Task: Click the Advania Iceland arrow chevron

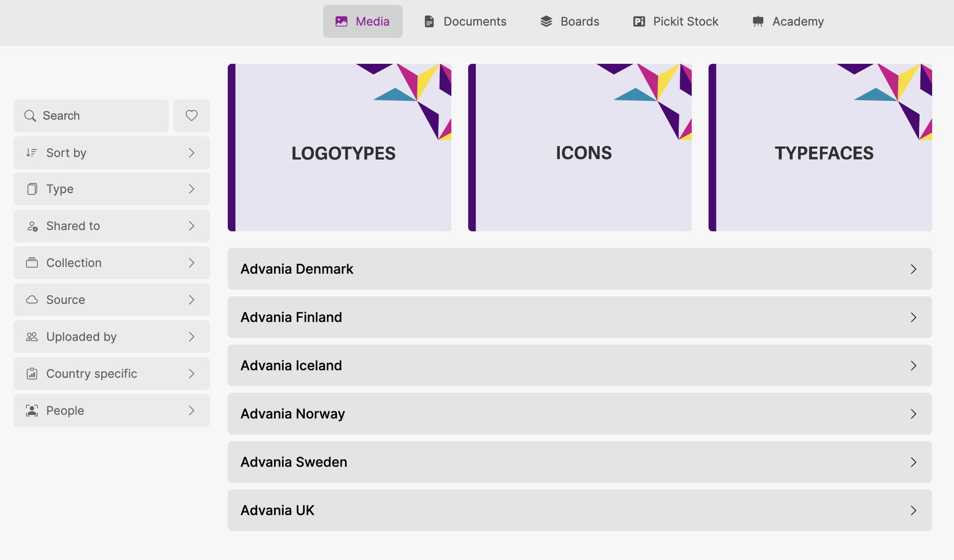Action: click(x=913, y=366)
